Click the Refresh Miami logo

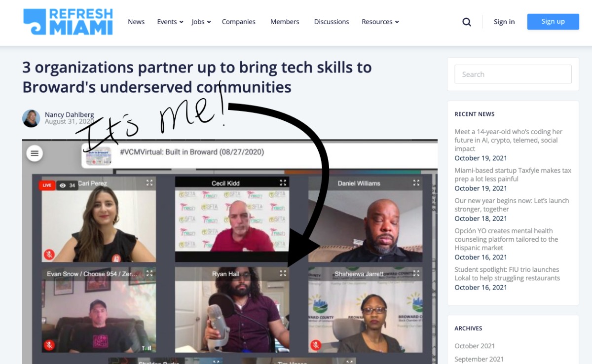click(68, 22)
